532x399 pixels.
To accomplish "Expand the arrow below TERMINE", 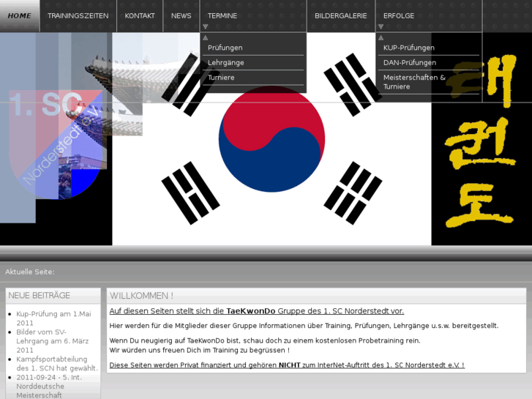I will click(206, 26).
